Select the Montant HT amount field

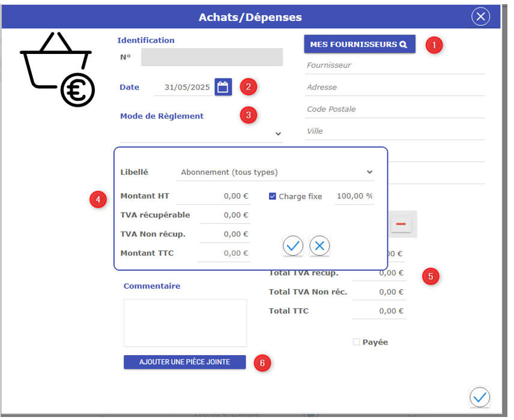(x=225, y=196)
